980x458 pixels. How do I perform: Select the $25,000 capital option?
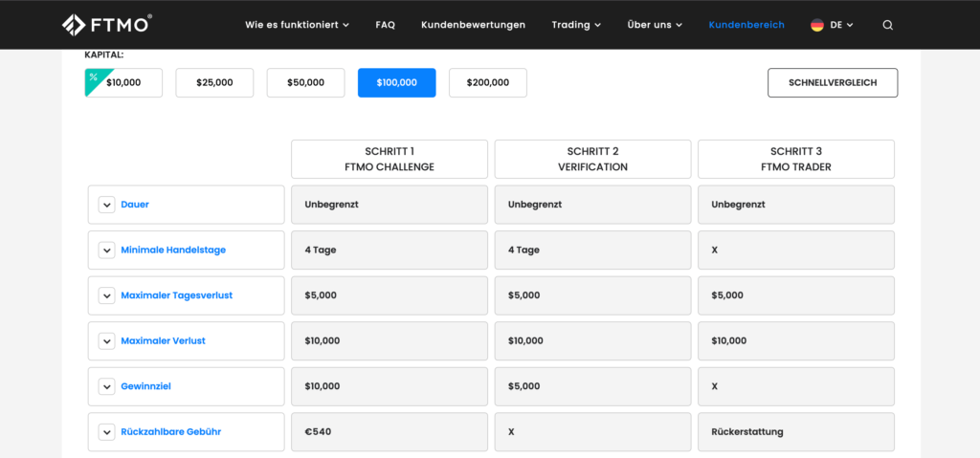pyautogui.click(x=214, y=83)
